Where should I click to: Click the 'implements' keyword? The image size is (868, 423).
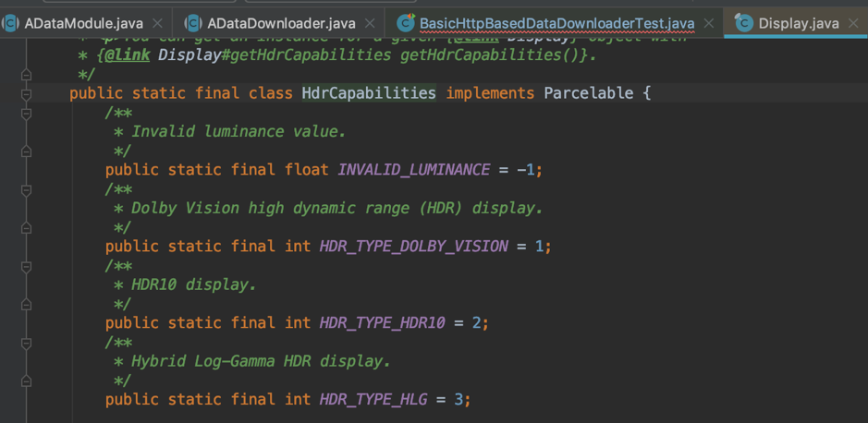click(490, 93)
